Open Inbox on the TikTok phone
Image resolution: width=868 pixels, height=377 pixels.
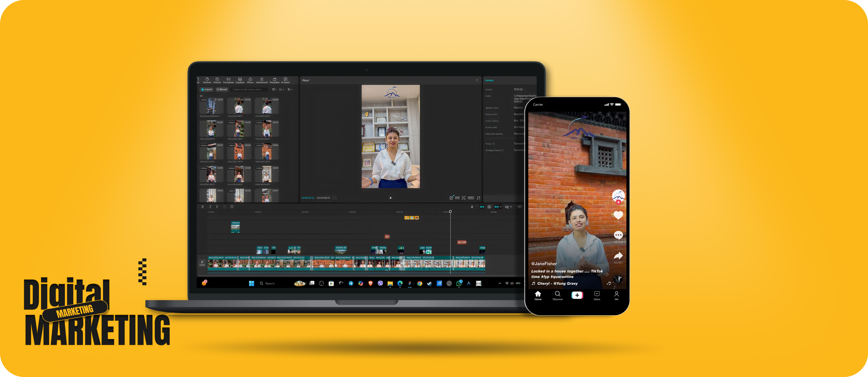tap(597, 296)
